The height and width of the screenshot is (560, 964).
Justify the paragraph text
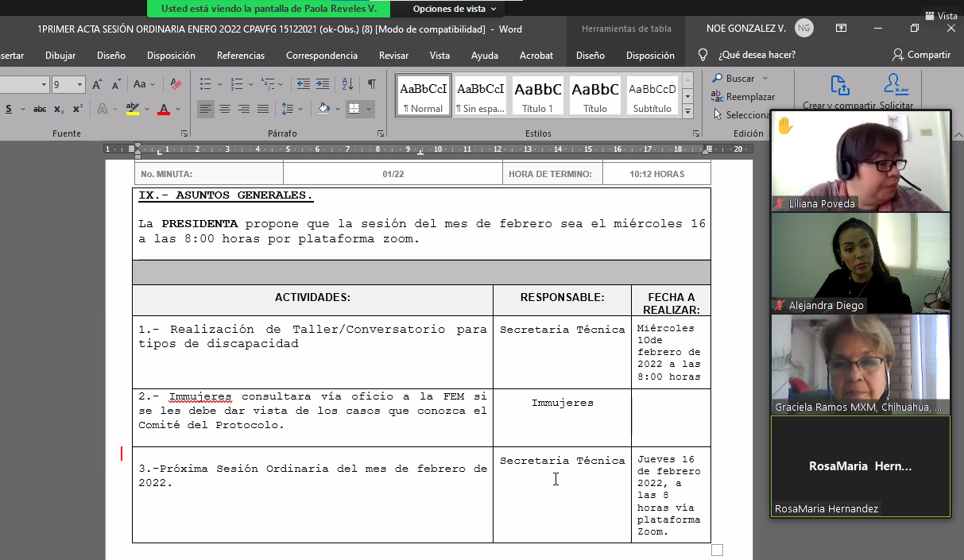(263, 109)
